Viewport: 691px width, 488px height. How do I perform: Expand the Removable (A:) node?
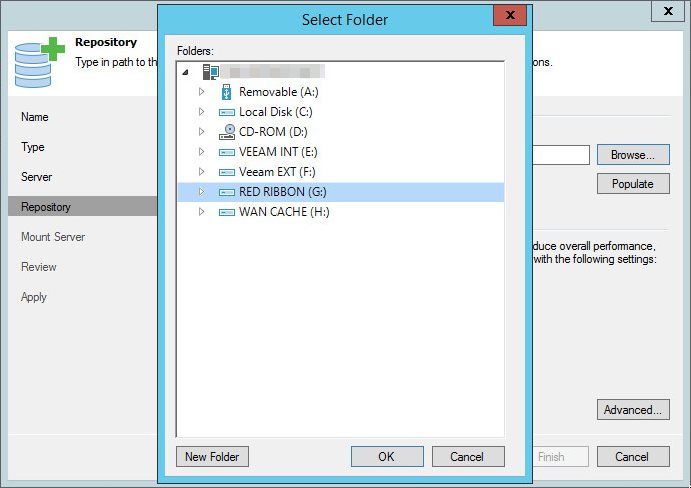(x=201, y=92)
